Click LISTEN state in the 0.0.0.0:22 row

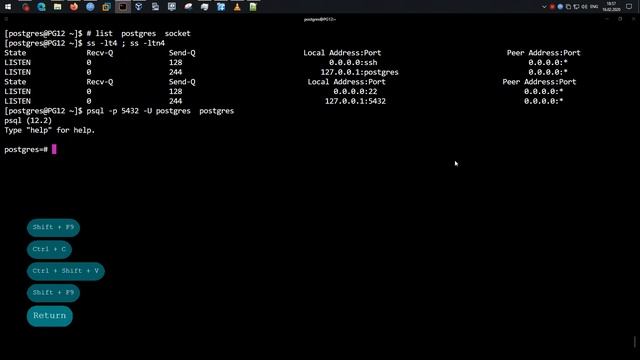(x=18, y=91)
